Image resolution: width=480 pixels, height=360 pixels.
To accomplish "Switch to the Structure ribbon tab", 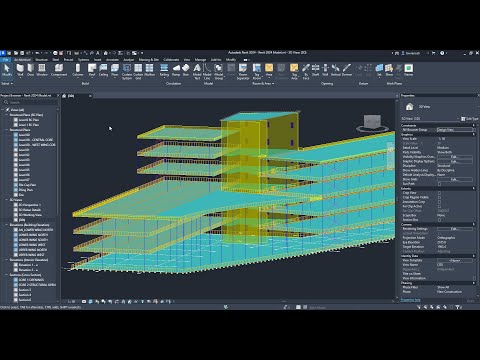I will 41,60.
